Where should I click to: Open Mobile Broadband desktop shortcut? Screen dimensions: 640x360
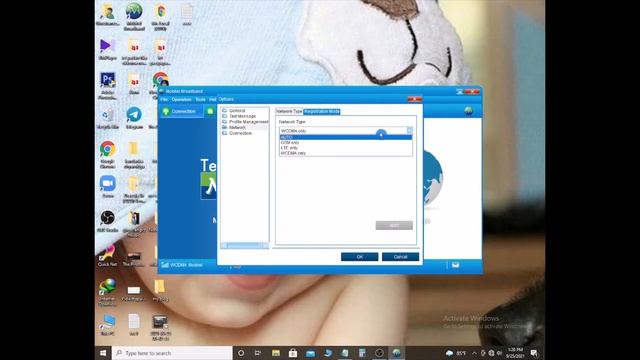tap(134, 17)
